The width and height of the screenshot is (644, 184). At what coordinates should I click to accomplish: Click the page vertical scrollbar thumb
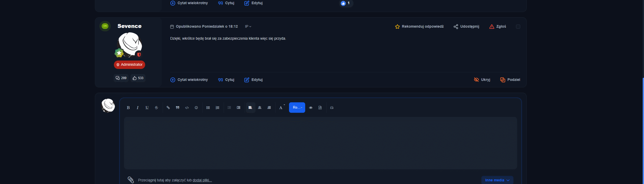[643, 130]
